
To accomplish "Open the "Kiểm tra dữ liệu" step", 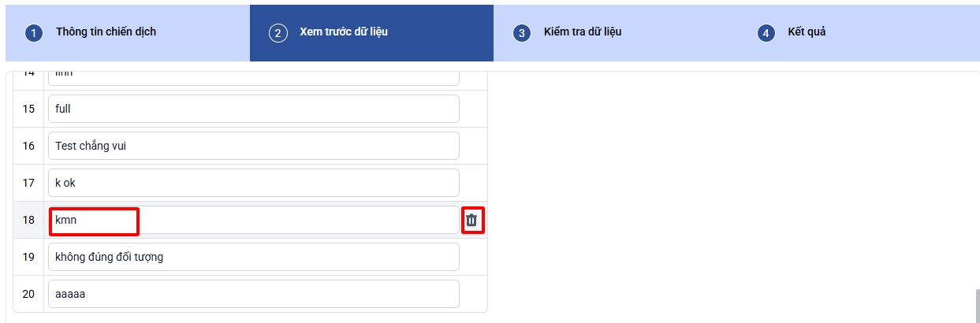I will pos(582,32).
